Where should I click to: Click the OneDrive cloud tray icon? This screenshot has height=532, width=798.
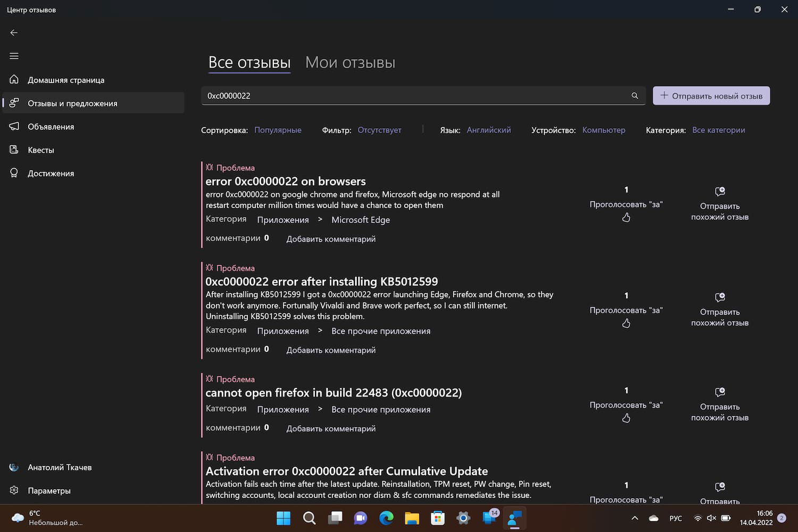click(x=654, y=518)
